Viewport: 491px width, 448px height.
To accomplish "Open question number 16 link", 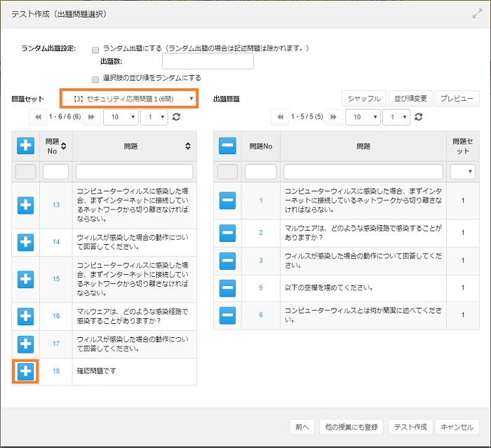I will click(56, 316).
